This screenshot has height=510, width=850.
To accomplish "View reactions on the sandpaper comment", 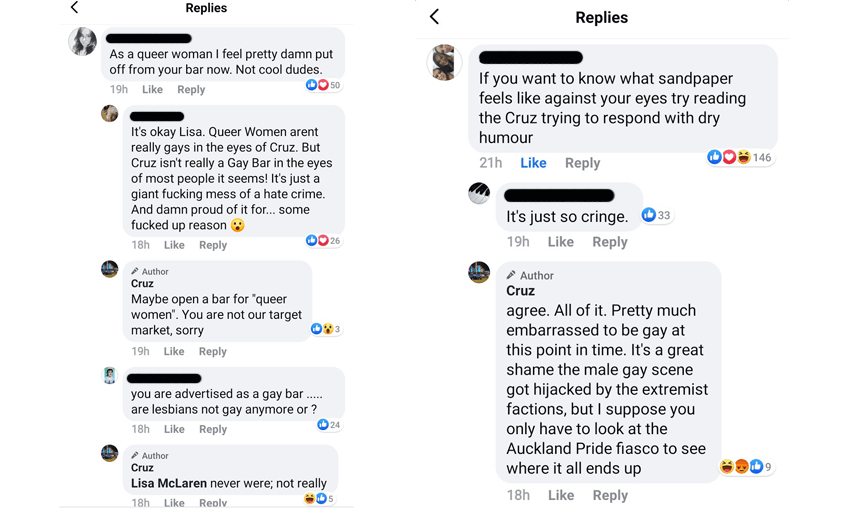I will click(742, 158).
